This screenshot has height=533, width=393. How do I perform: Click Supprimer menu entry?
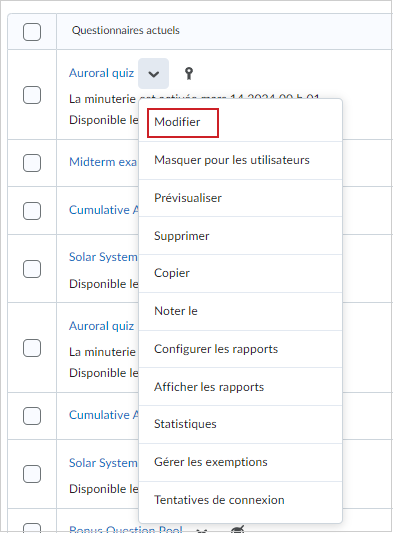click(182, 236)
